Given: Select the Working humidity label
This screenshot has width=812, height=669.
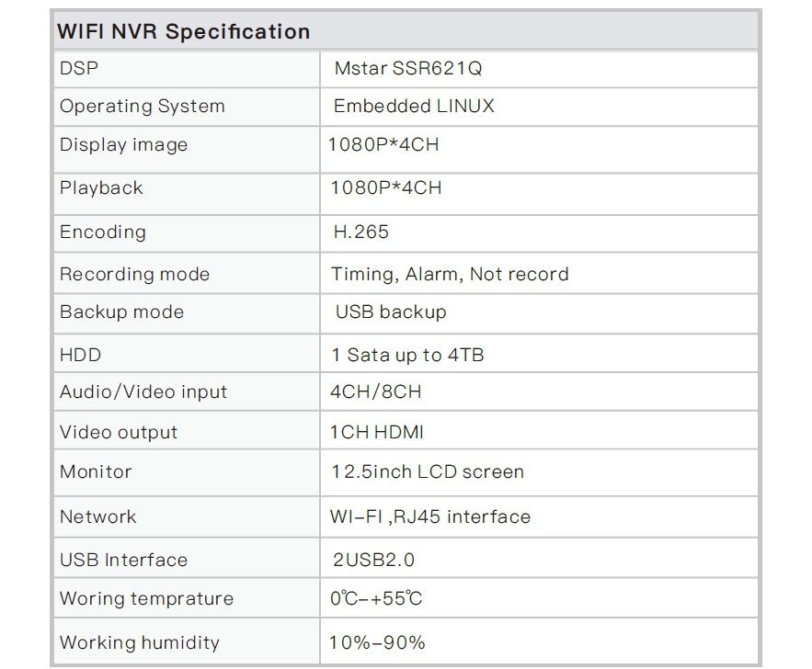Looking at the screenshot, I should [x=140, y=642].
